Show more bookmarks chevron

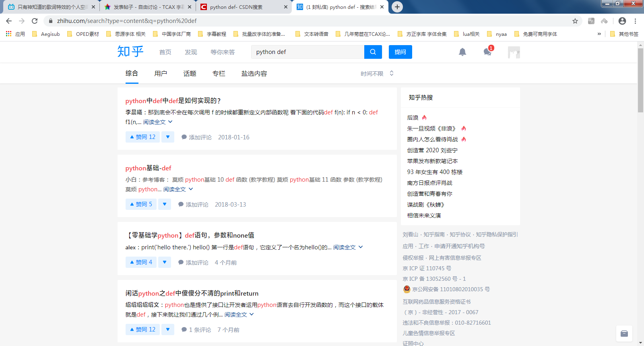(x=599, y=34)
